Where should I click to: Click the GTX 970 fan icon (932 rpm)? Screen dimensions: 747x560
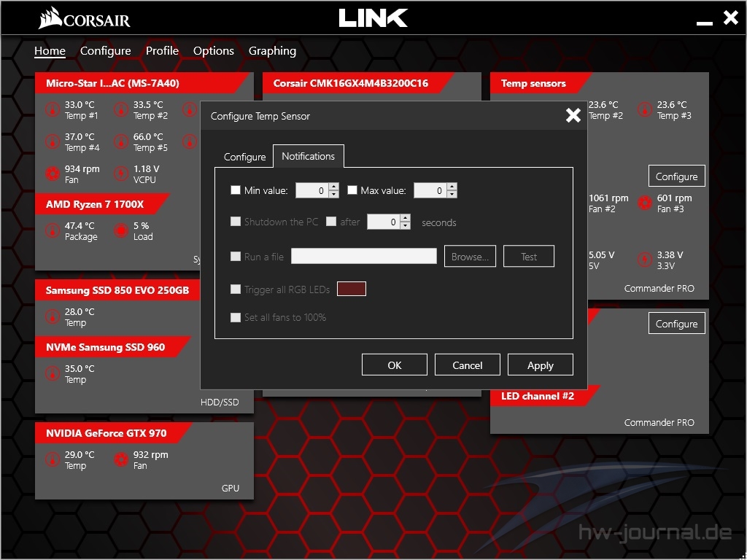(x=121, y=459)
